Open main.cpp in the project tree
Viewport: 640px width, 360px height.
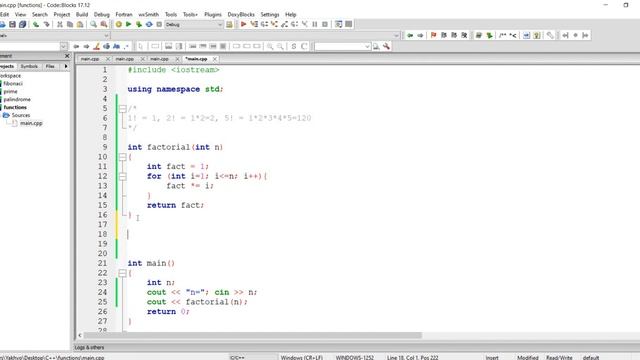[x=31, y=123]
